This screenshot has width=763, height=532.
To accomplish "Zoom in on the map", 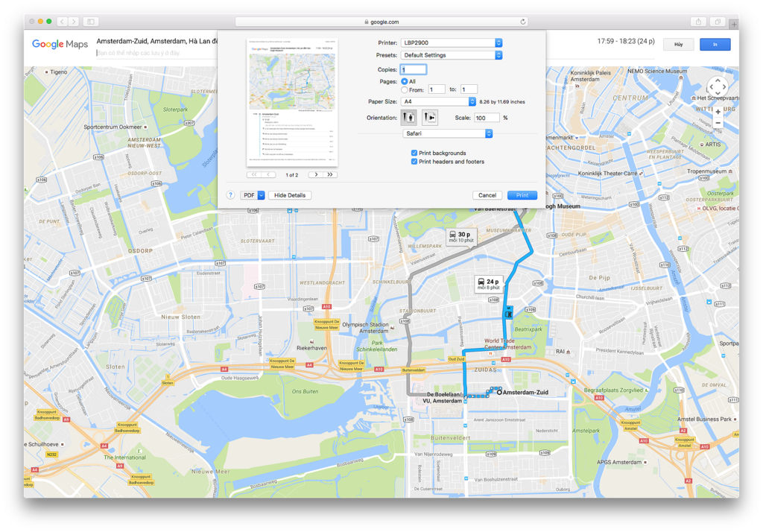I will (718, 112).
